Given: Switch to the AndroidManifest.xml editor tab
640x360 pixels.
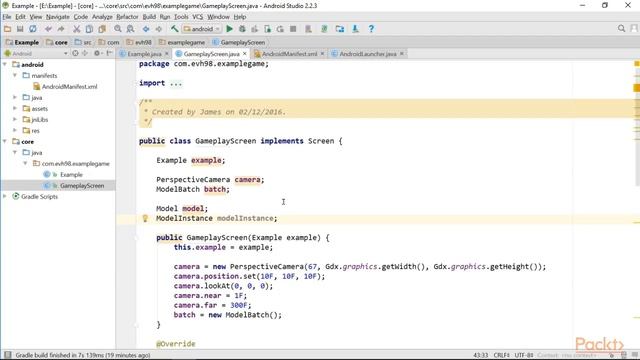Looking at the screenshot, I should click(289, 54).
